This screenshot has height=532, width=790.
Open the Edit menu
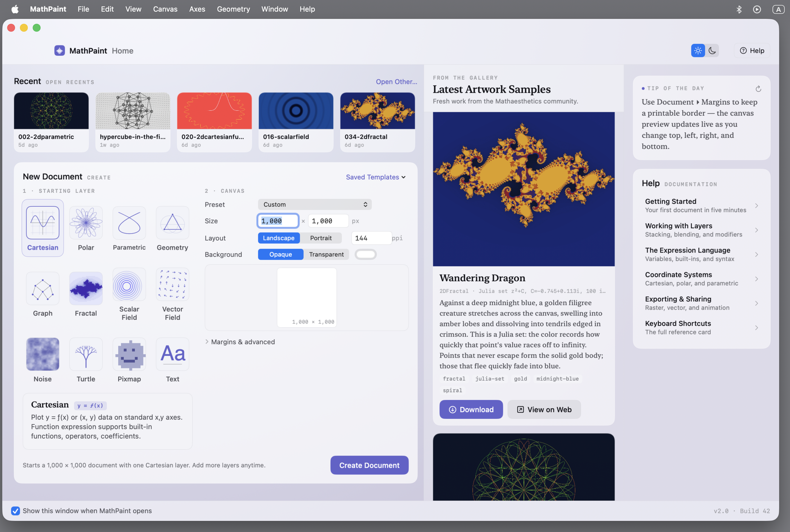[107, 9]
